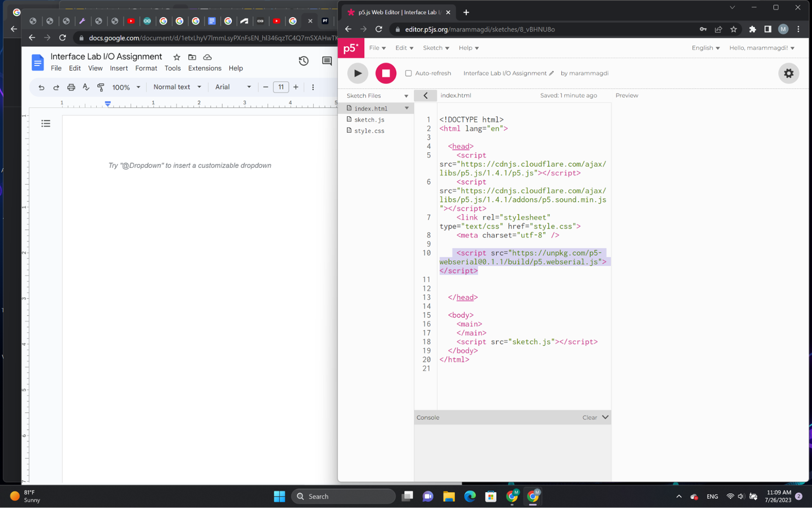Open Normal text style dropdown
812x508 pixels.
click(177, 87)
